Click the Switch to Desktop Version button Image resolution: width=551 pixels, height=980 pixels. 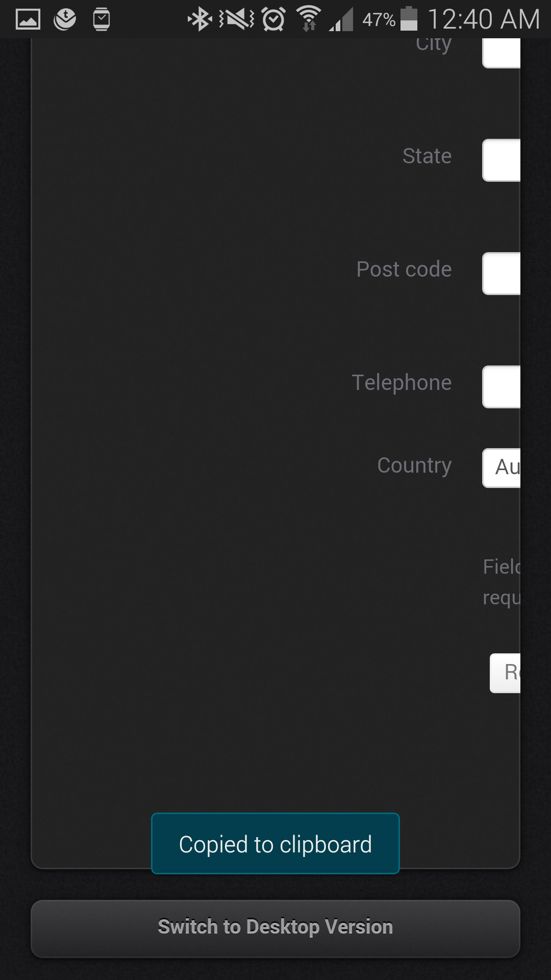(x=275, y=927)
